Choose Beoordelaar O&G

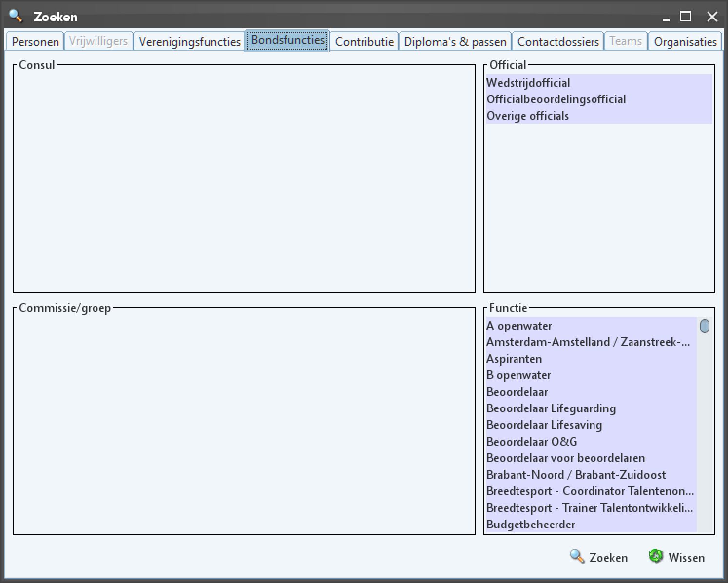click(x=591, y=441)
